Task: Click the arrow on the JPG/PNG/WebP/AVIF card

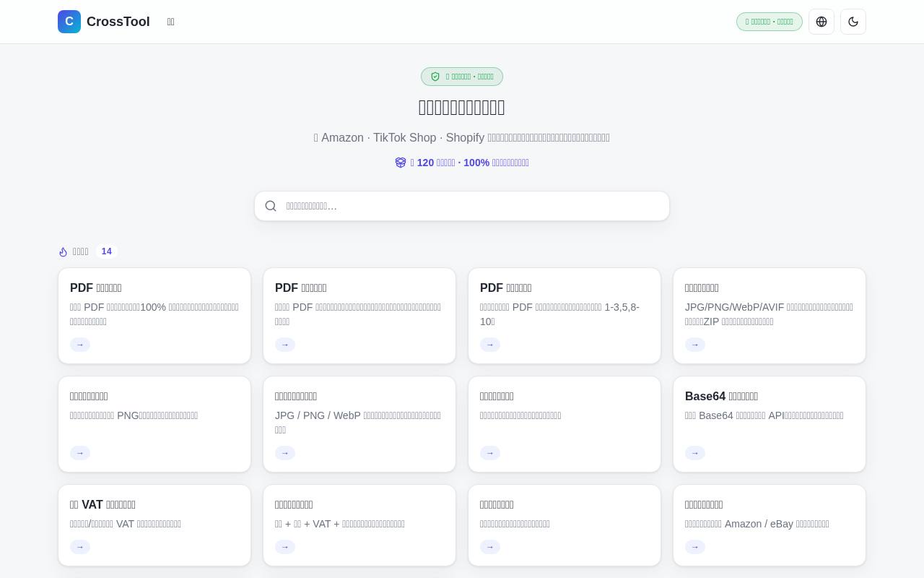Action: (695, 345)
